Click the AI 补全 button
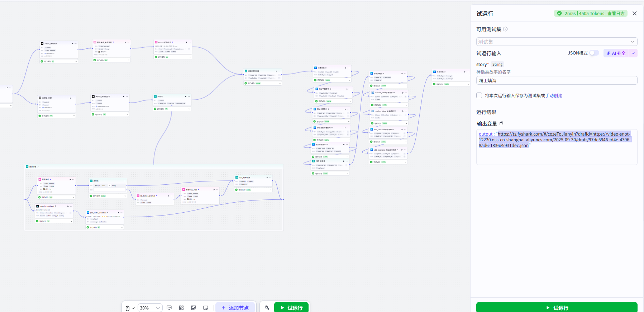644x312 pixels. coord(616,53)
